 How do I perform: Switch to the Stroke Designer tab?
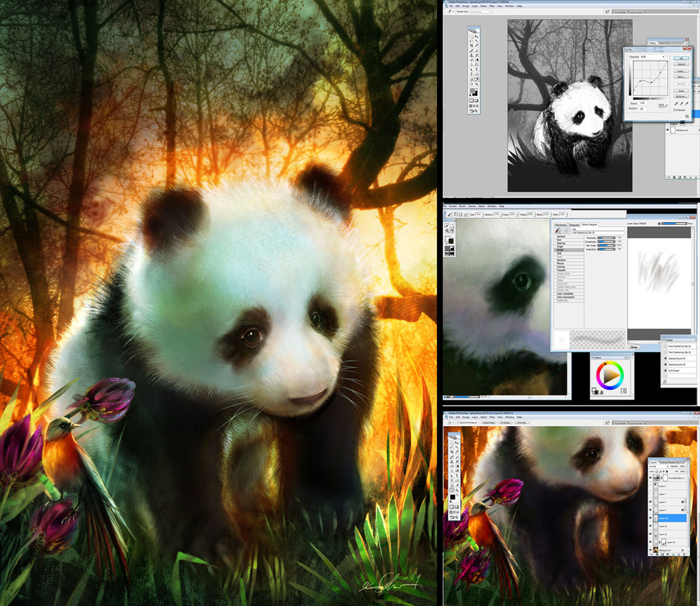click(589, 224)
